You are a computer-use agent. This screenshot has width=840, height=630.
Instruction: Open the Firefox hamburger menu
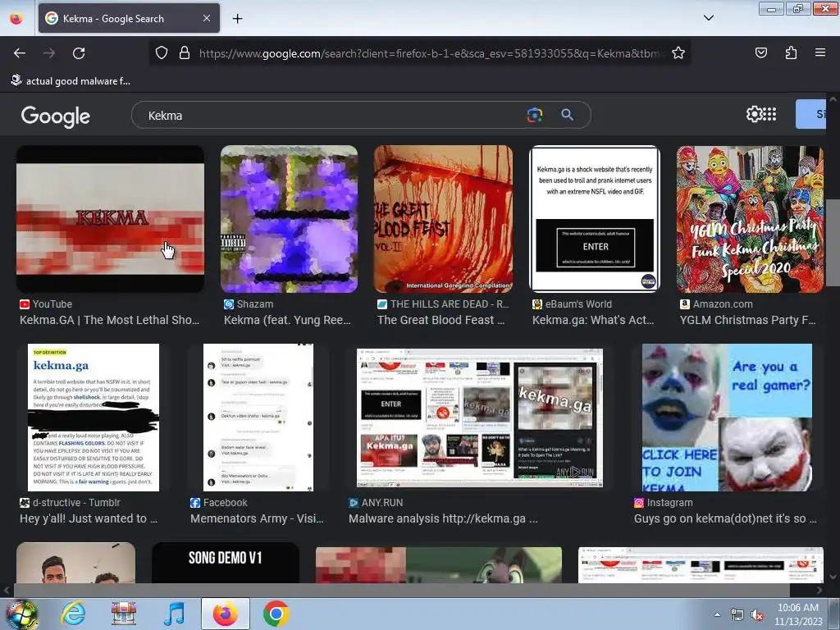(819, 52)
